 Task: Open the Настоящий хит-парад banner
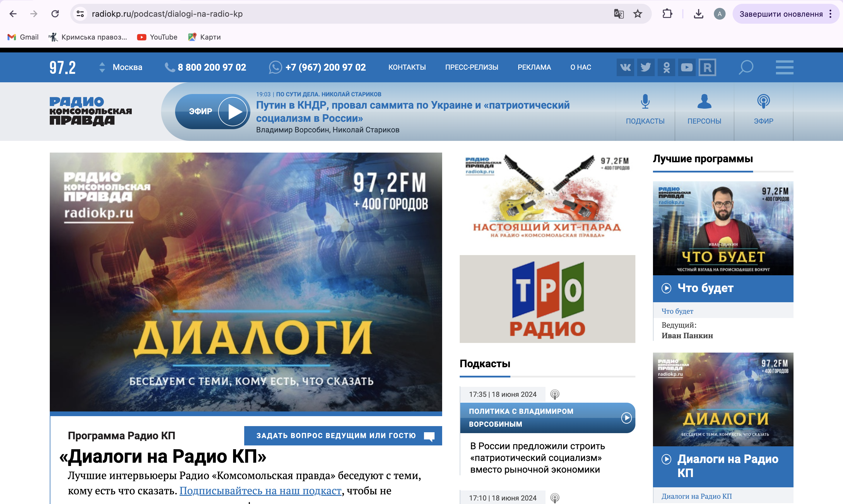pos(547,197)
